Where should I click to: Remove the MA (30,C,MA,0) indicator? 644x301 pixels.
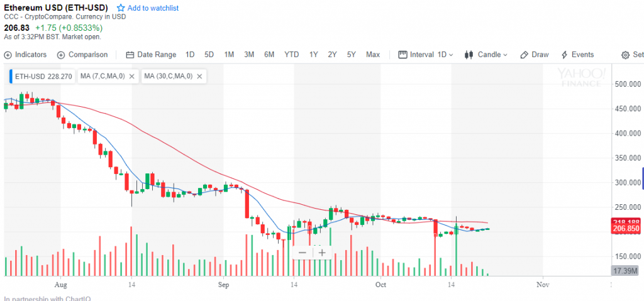(199, 76)
